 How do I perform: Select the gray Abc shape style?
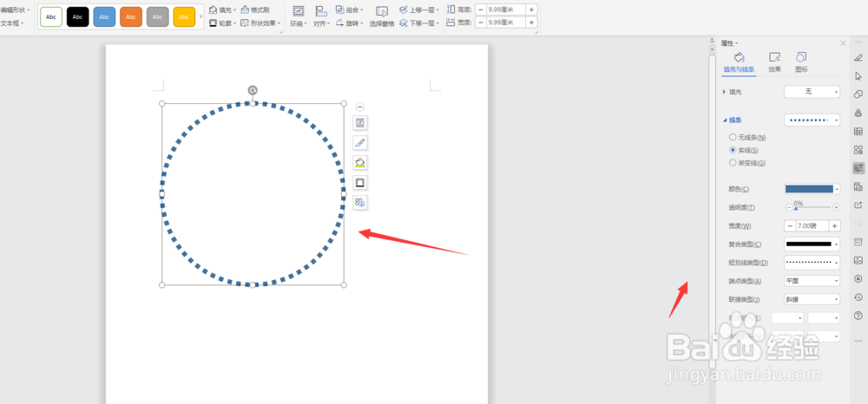pos(157,17)
